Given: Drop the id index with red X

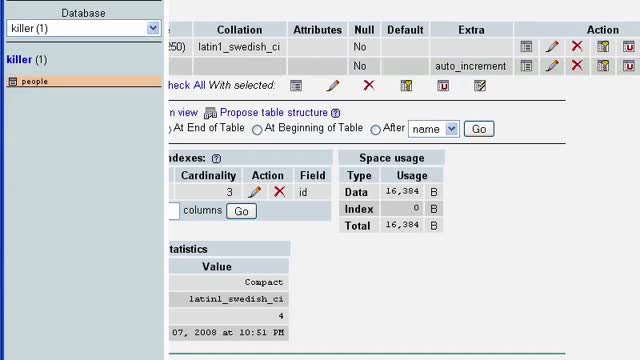Looking at the screenshot, I should point(280,191).
